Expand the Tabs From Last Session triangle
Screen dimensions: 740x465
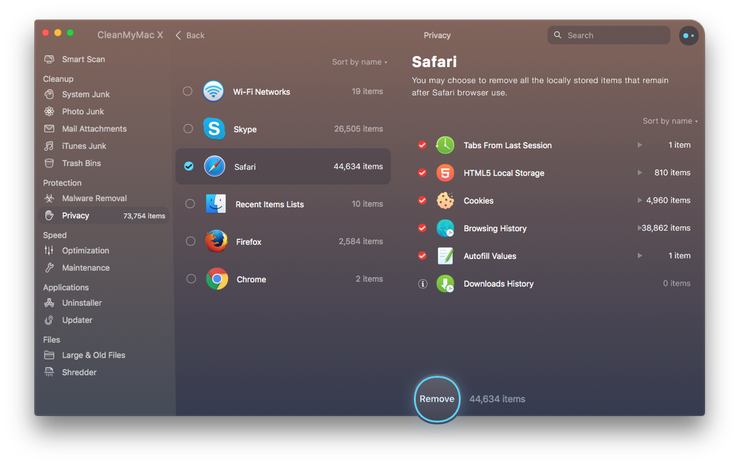[x=639, y=145]
